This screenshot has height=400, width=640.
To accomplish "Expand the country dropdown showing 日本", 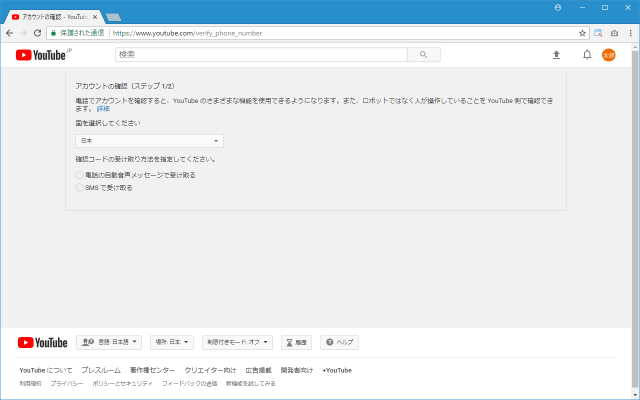I will pyautogui.click(x=149, y=141).
